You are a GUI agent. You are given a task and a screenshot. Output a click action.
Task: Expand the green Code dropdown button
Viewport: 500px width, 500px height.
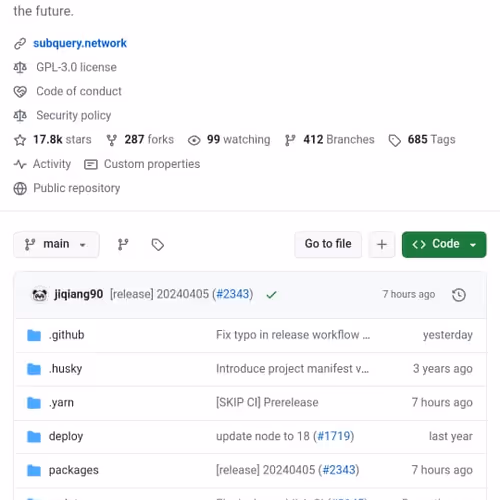(x=444, y=244)
